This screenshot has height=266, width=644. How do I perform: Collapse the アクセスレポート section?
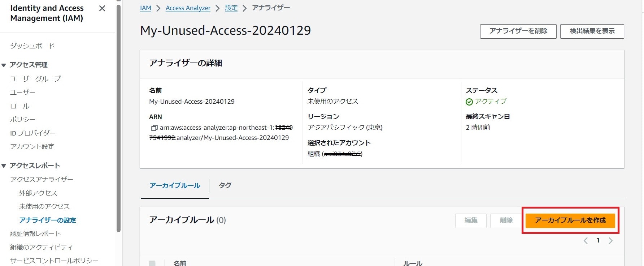pyautogui.click(x=4, y=166)
